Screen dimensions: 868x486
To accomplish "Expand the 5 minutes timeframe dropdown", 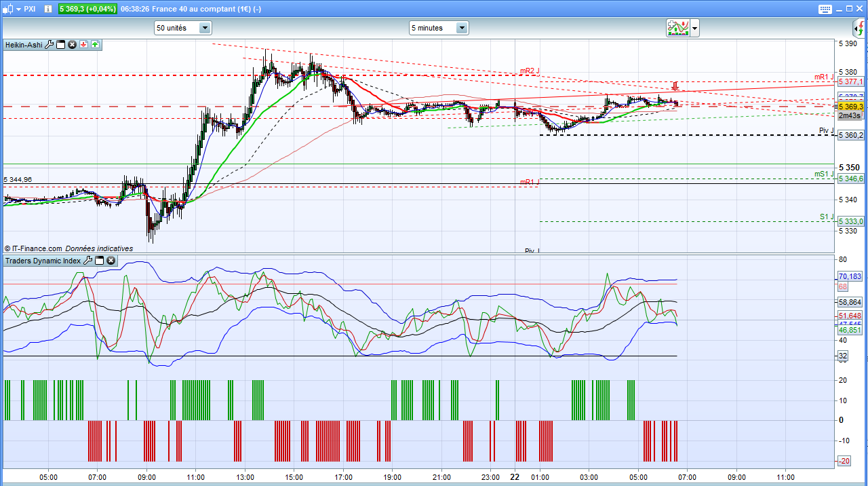I will click(461, 28).
